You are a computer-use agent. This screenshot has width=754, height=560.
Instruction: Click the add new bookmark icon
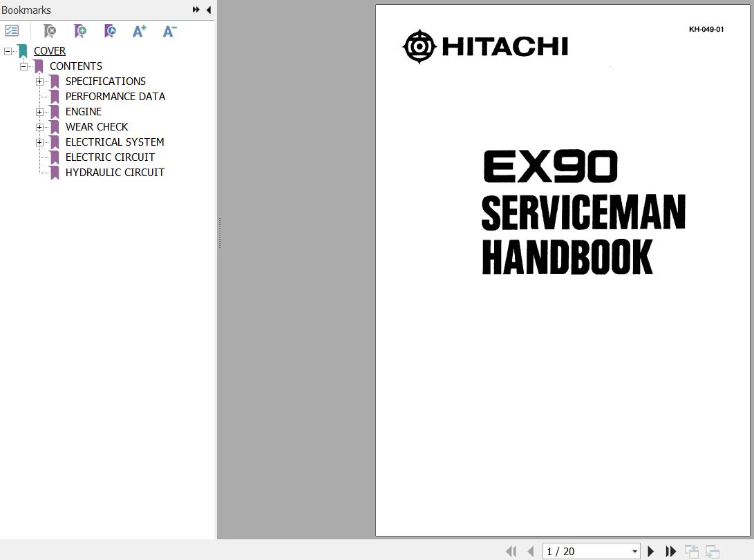pos(80,31)
